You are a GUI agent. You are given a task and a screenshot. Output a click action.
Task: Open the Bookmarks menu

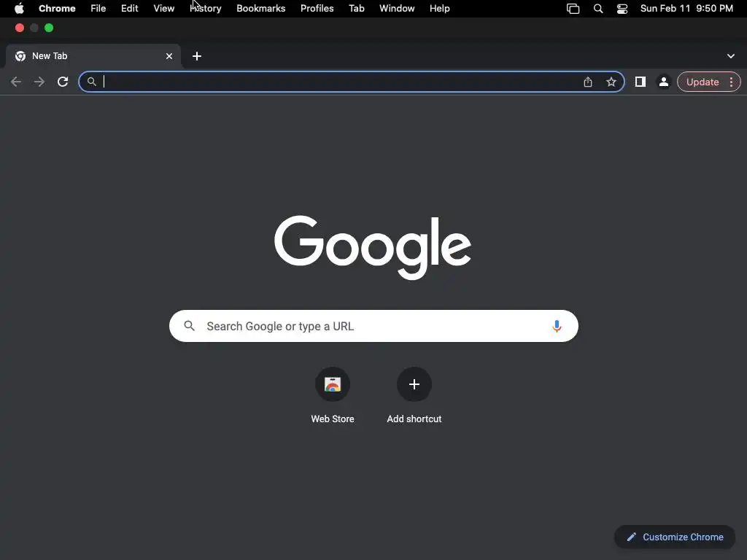click(261, 9)
